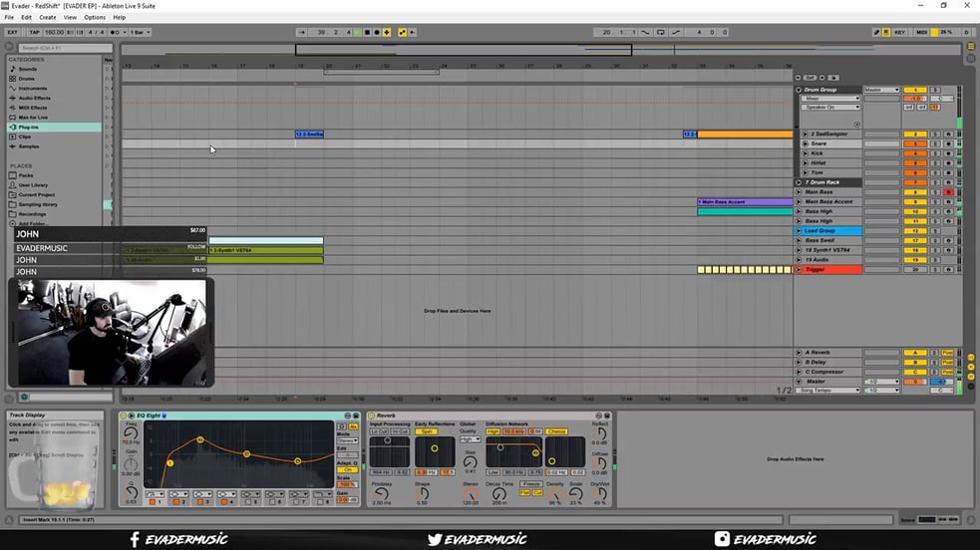Open Max for Live category
Viewport: 980px width, 550px height.
click(33, 118)
